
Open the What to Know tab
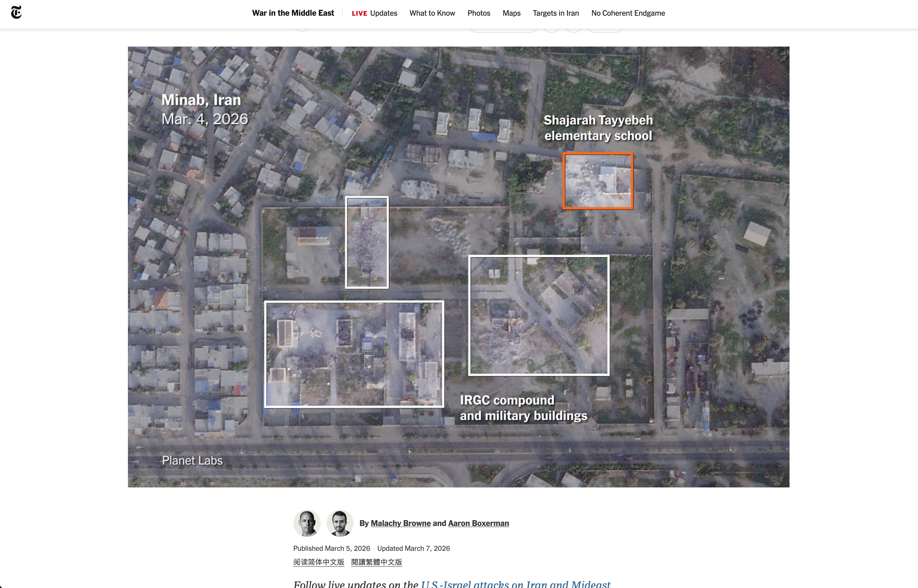[432, 13]
